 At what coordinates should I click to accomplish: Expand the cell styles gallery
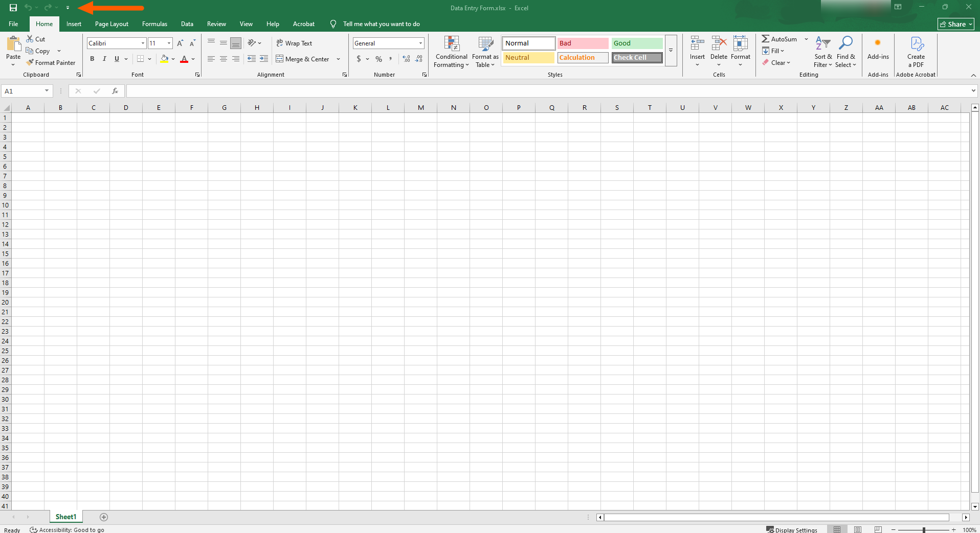[671, 50]
